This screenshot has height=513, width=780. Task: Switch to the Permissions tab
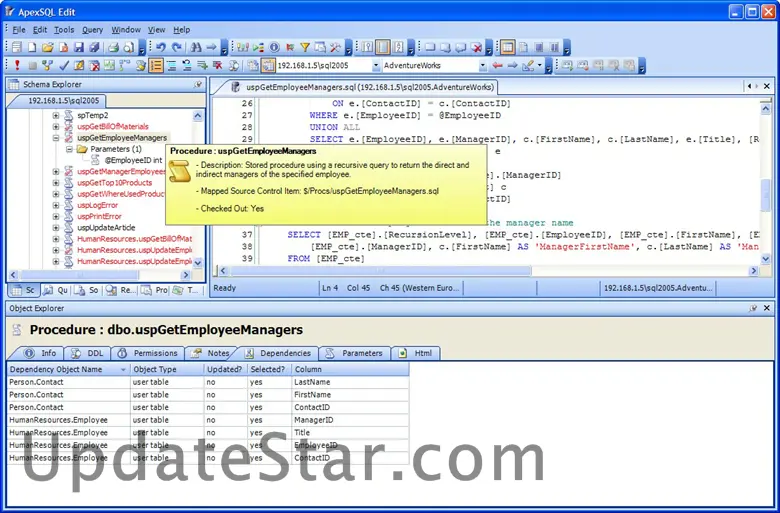[148, 353]
